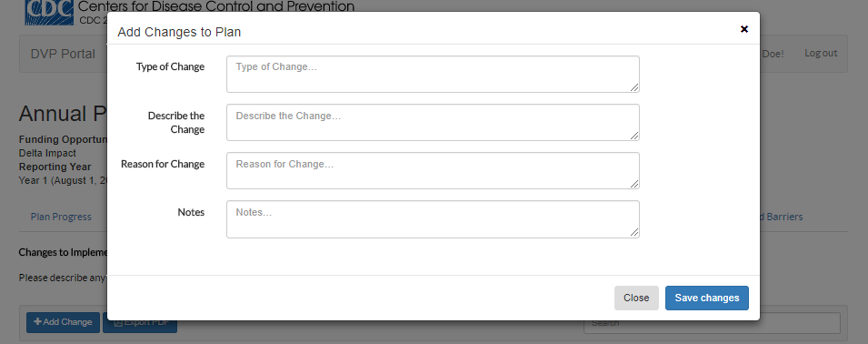Click the Describe the Change resize grip
This screenshot has width=868, height=344.
(634, 136)
